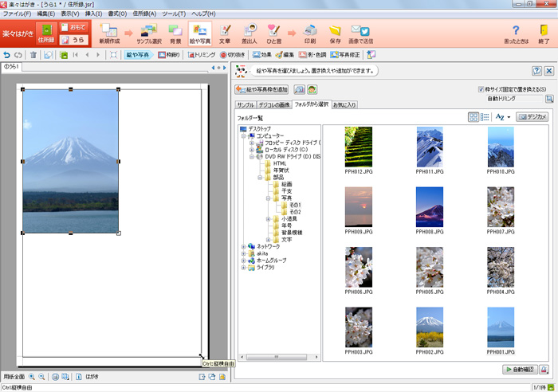Switch to the お気に入り tab
This screenshot has height=392, width=558.
tap(347, 104)
